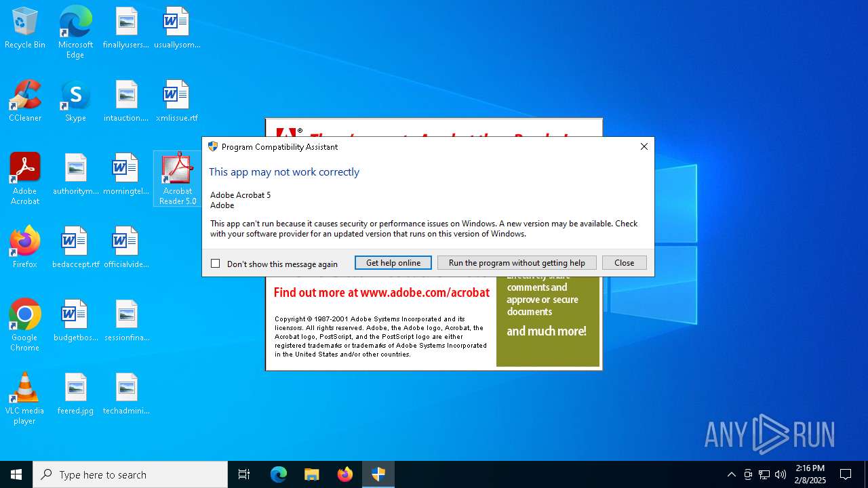Screen dimensions: 868x488
Task: Click This app may not work correctly heading
Action: [x=284, y=172]
